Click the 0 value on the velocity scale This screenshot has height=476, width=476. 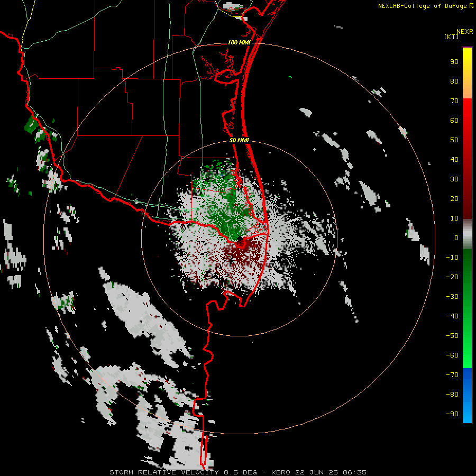click(x=456, y=237)
